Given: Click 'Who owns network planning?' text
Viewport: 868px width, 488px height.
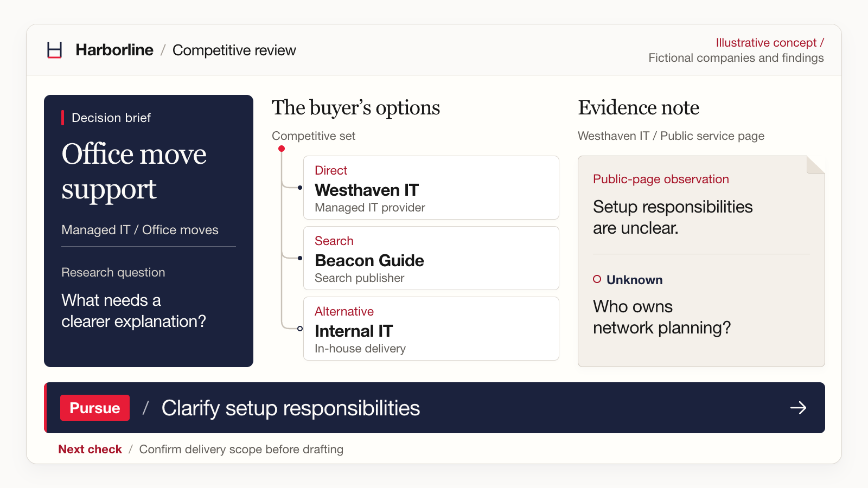Looking at the screenshot, I should click(662, 317).
